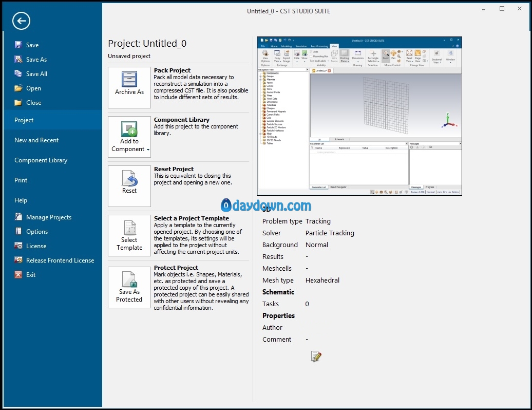Open New and Recent section
The height and width of the screenshot is (410, 532).
click(52, 140)
